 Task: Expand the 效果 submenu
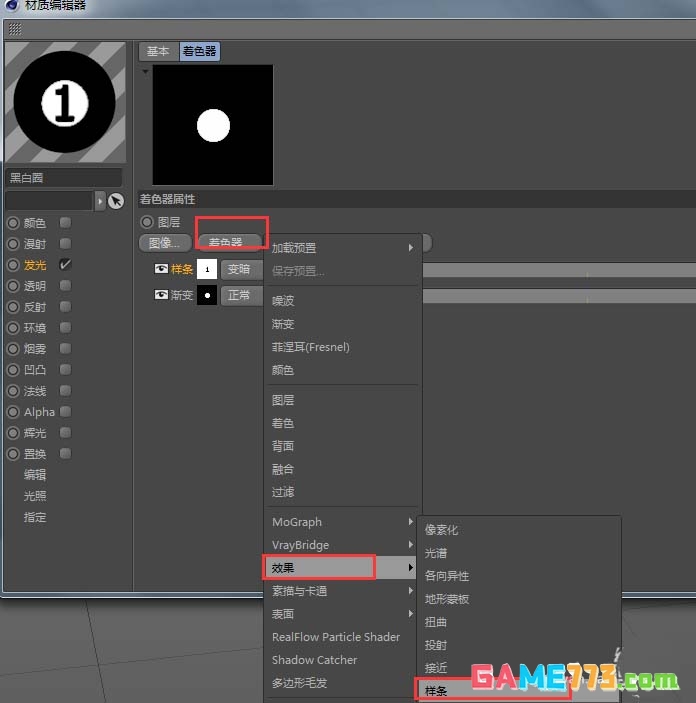pos(341,568)
